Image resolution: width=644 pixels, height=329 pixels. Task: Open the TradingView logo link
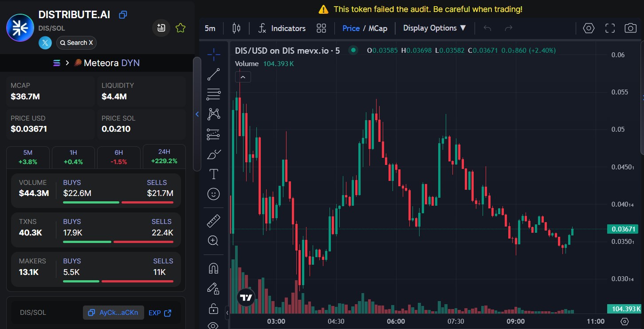(246, 298)
